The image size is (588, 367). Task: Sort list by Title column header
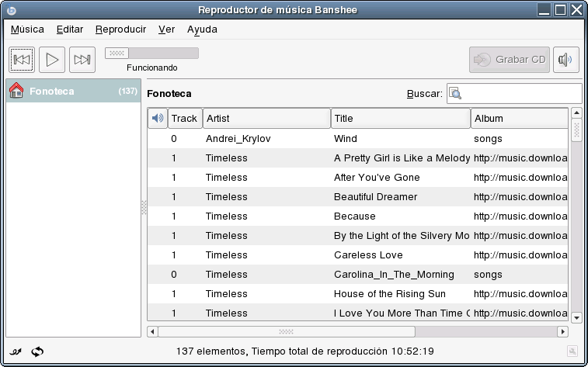point(401,119)
